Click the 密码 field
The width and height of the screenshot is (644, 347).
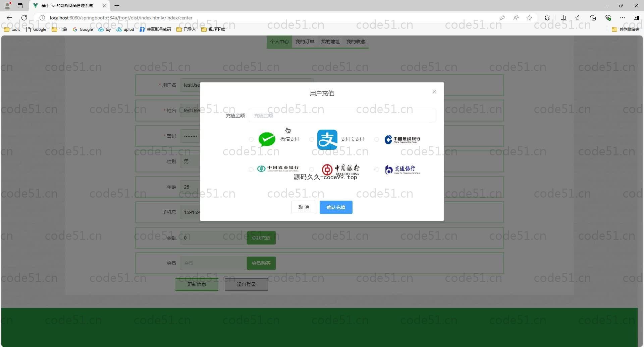click(x=190, y=136)
